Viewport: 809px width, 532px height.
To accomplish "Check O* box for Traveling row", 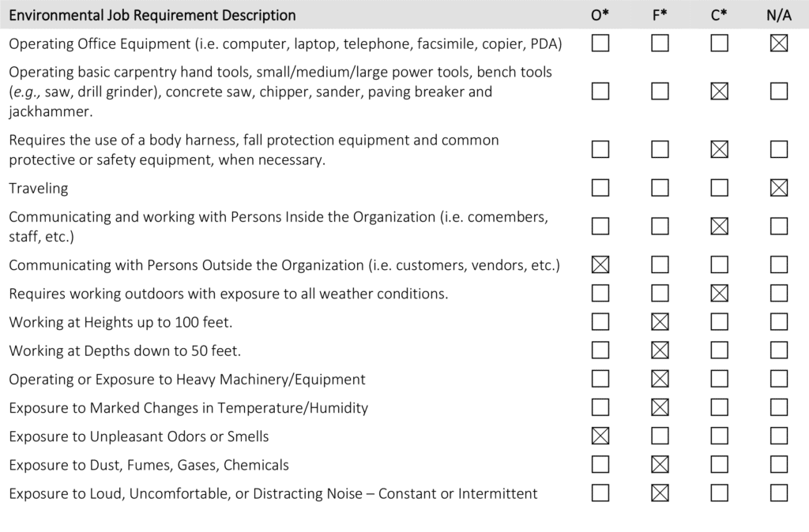I will click(x=600, y=188).
